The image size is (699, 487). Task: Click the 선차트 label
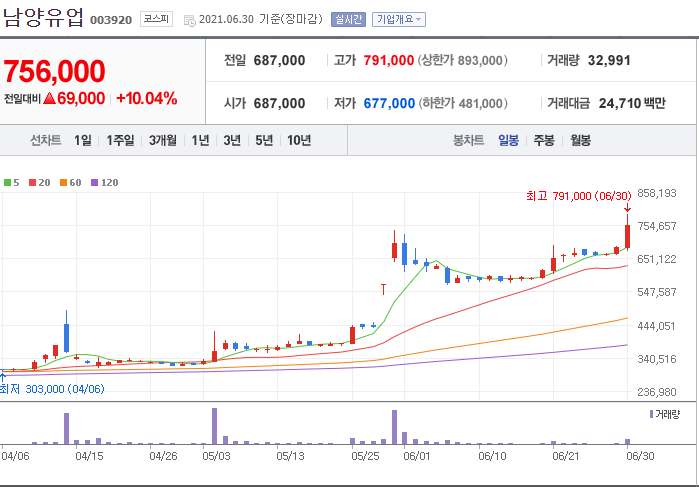click(x=45, y=140)
